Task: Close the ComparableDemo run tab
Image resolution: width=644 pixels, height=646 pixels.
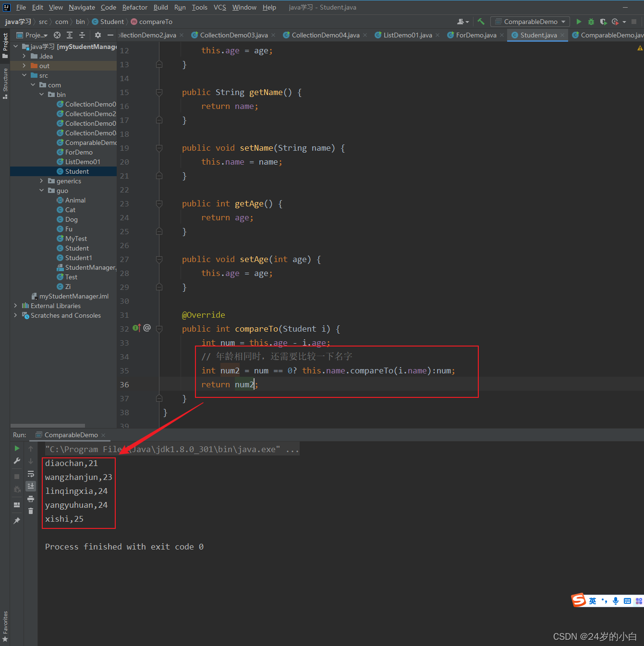Action: click(x=103, y=435)
